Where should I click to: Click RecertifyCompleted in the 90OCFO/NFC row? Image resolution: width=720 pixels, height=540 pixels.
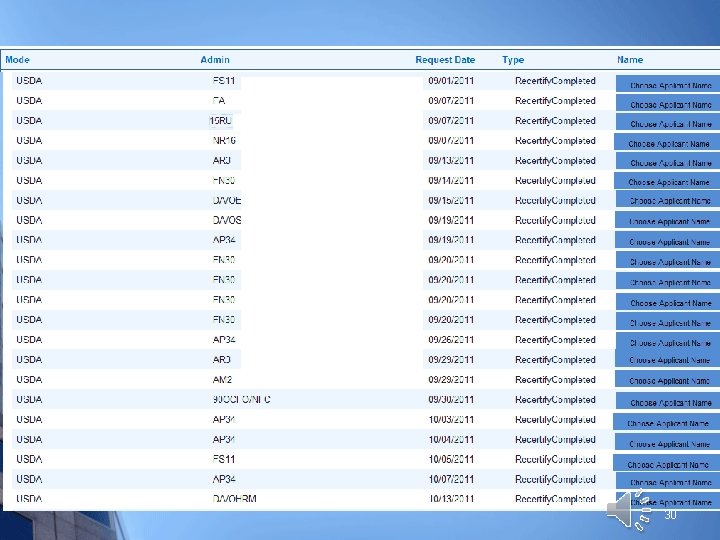tap(555, 400)
